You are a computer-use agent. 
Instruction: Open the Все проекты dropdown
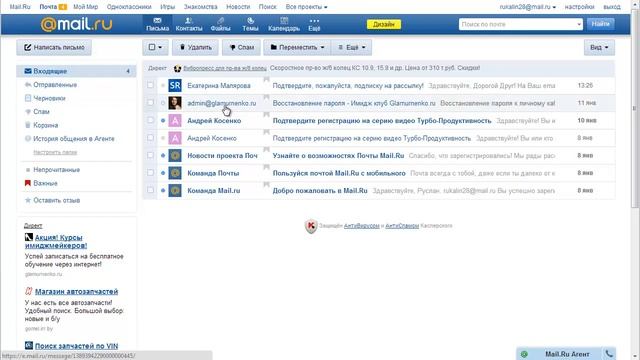(x=306, y=7)
